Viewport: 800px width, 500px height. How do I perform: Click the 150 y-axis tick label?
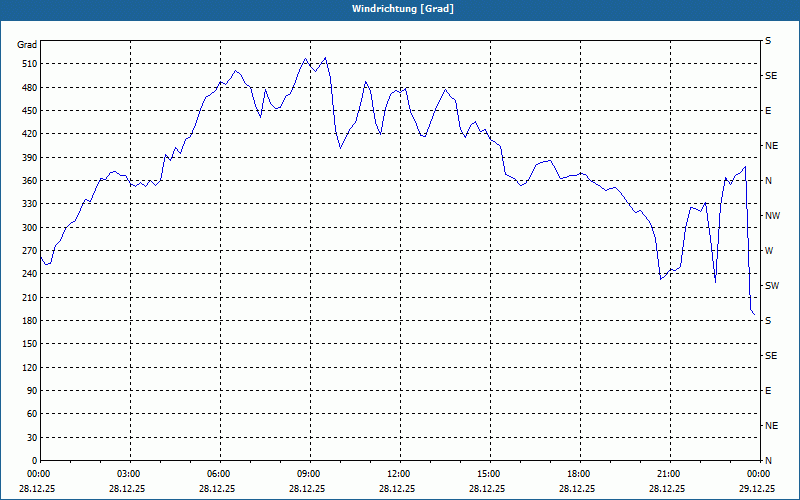(x=30, y=344)
